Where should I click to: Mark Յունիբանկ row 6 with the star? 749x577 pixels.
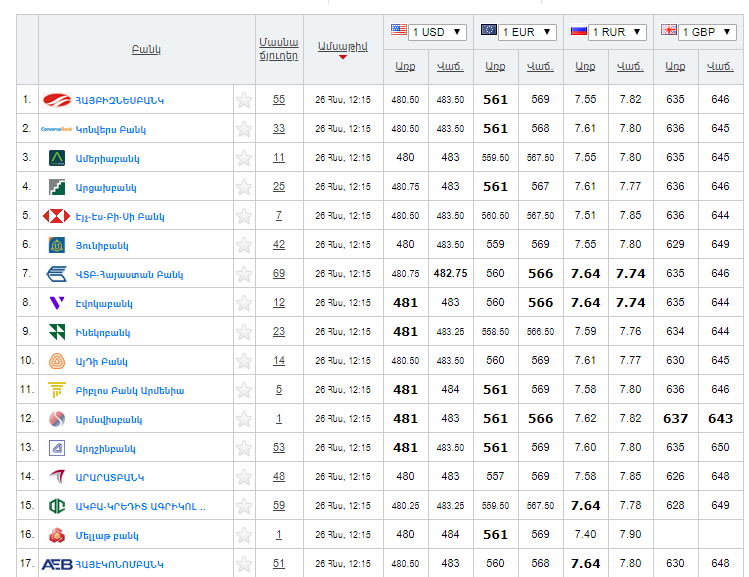(244, 245)
